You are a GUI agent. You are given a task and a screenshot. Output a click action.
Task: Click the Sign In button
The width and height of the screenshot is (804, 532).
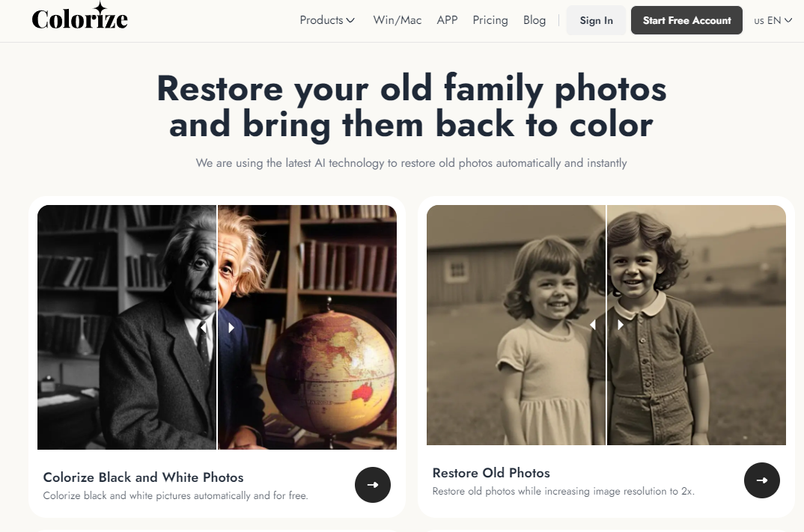point(597,20)
